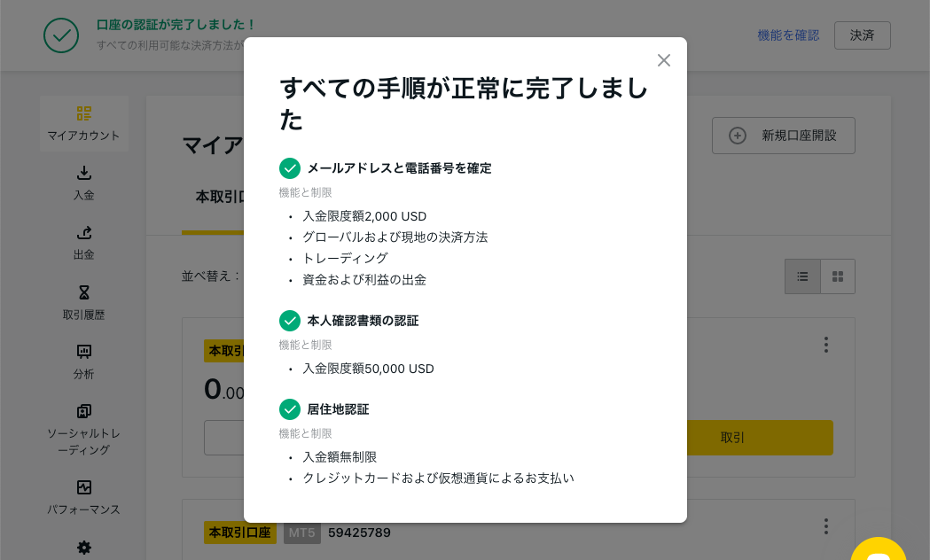Click the dialog title すべての手順が正常に完了しました
The height and width of the screenshot is (560, 930).
coord(463,104)
